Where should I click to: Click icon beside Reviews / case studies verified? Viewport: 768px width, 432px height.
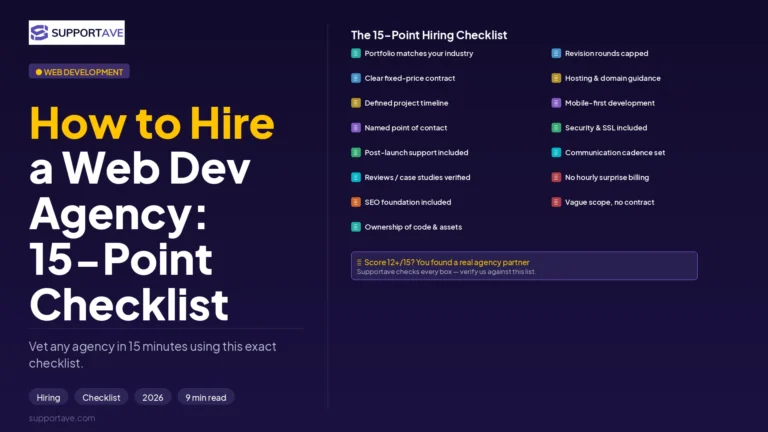[x=356, y=177]
